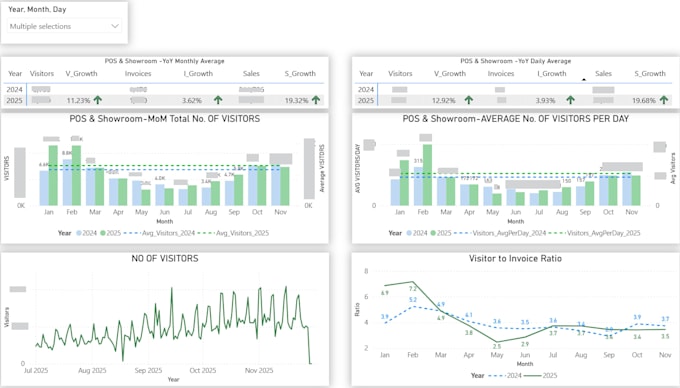Sort Monthly Average table by V_Growth header
The width and height of the screenshot is (680, 388).
[82, 74]
